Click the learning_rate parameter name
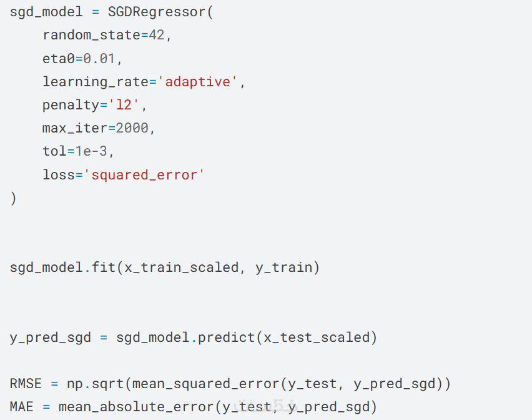 pyautogui.click(x=96, y=82)
